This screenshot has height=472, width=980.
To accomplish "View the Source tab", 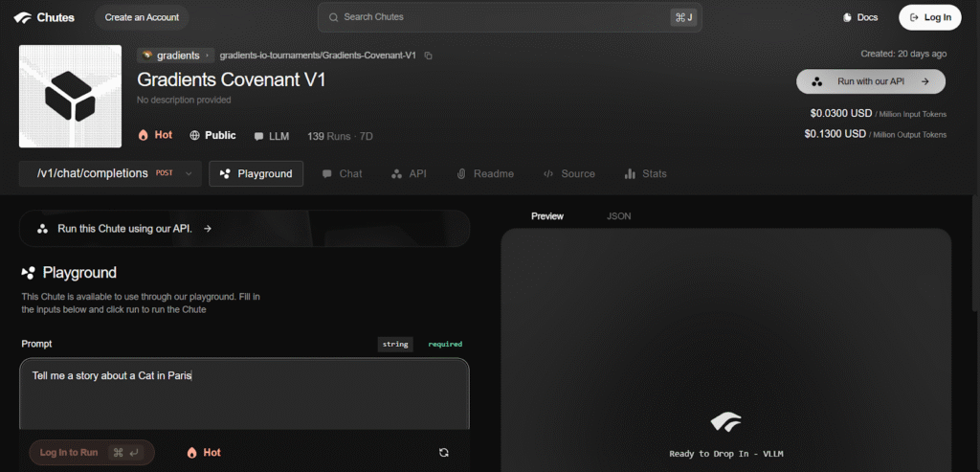I will tap(568, 173).
